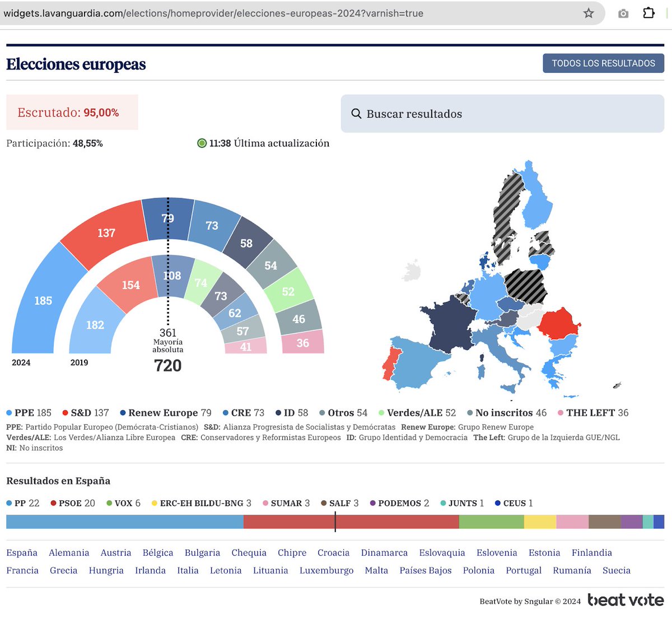Select the PPE blue legend dot
672x619 pixels.
pyautogui.click(x=9, y=413)
